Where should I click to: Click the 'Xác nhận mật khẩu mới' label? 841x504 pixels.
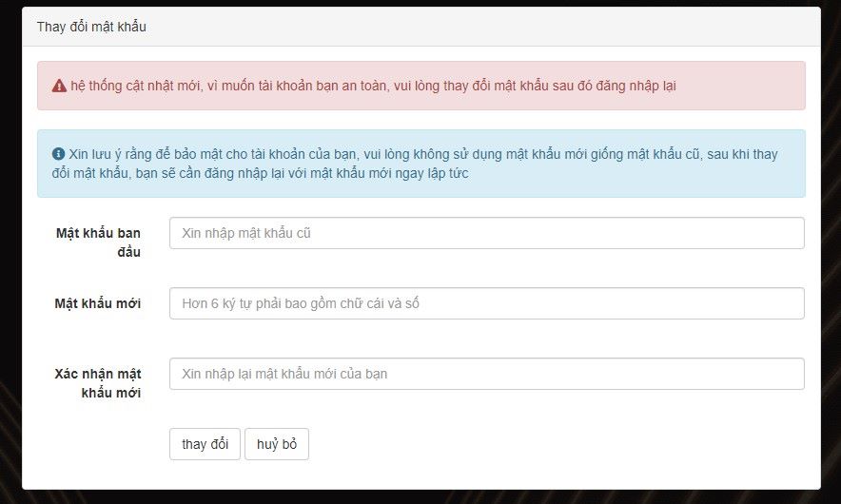[x=97, y=383]
